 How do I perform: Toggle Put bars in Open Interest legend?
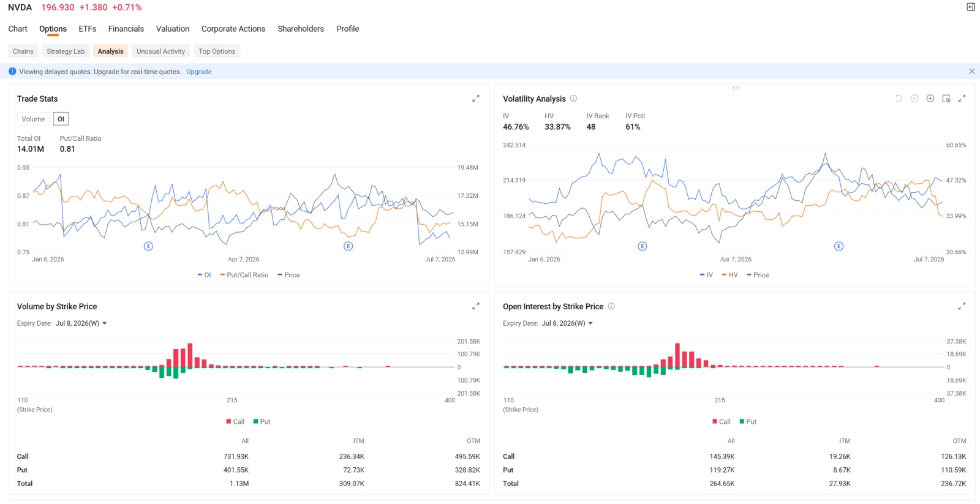click(x=748, y=421)
